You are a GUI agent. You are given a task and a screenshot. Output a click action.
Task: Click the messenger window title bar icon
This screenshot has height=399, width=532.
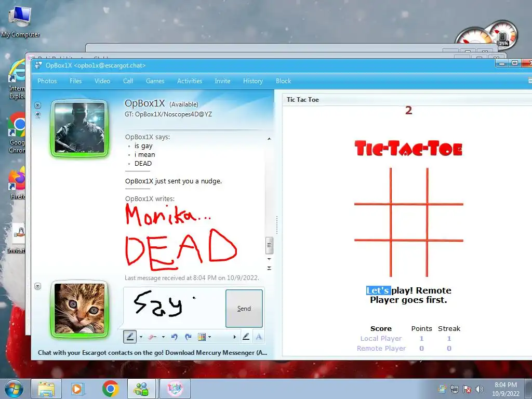(38, 65)
